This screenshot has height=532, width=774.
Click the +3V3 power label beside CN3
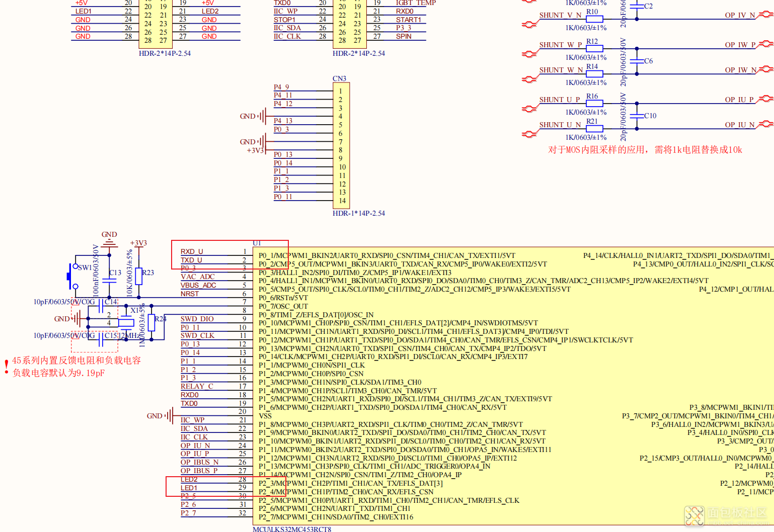click(x=255, y=150)
